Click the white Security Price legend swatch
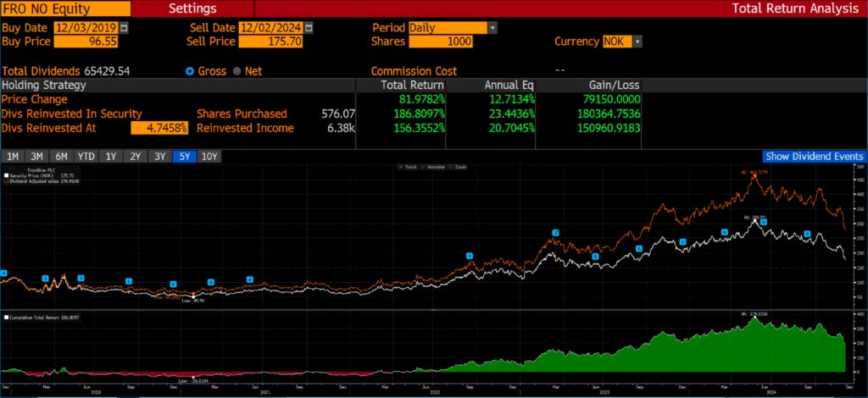The height and width of the screenshot is (398, 868). tap(7, 175)
